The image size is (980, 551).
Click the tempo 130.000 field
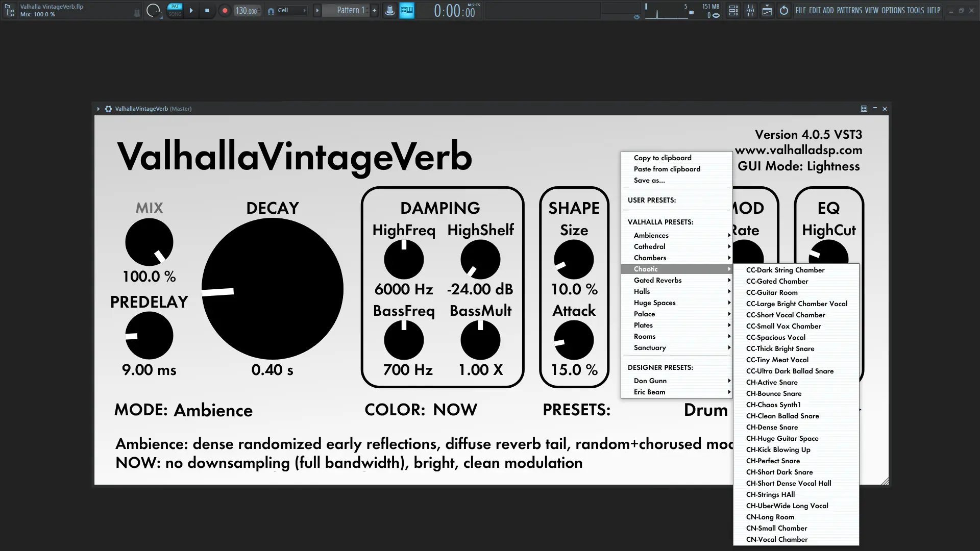246,11
